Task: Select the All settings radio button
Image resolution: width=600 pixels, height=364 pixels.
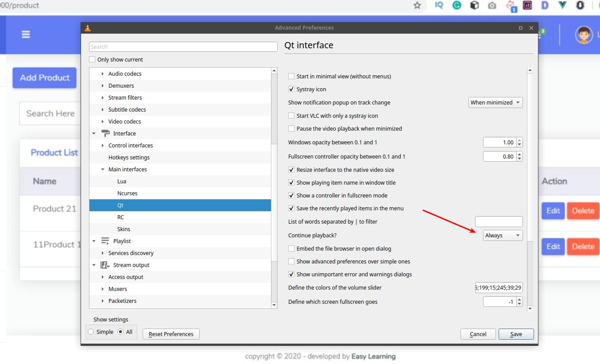Action: pyautogui.click(x=120, y=332)
